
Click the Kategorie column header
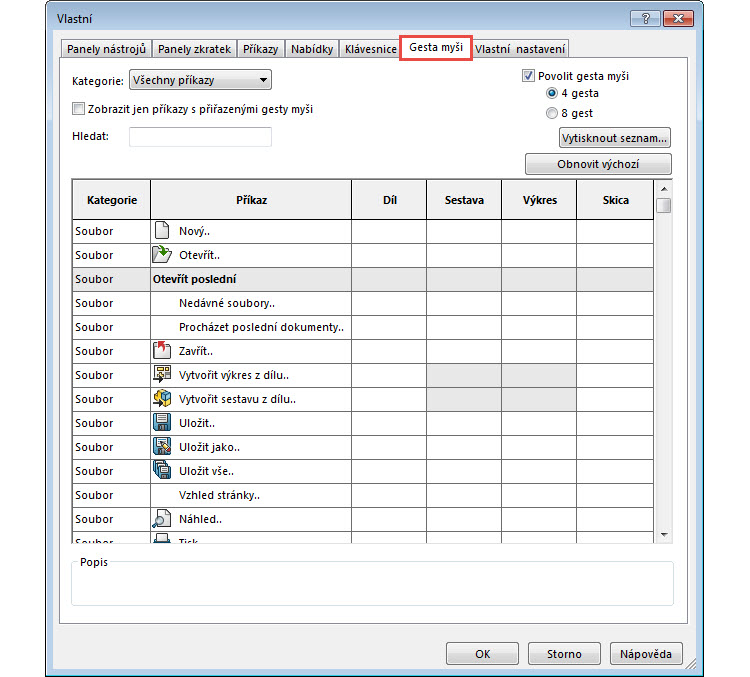111,200
